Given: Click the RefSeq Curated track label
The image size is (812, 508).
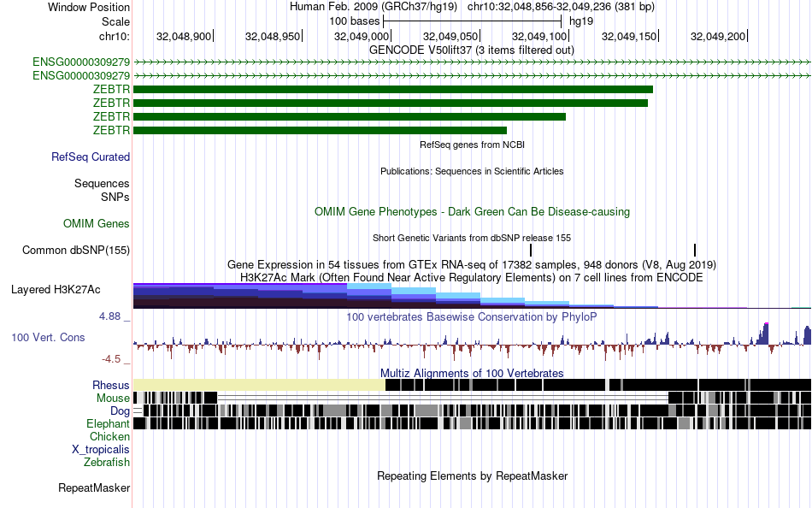Looking at the screenshot, I should pos(90,157).
